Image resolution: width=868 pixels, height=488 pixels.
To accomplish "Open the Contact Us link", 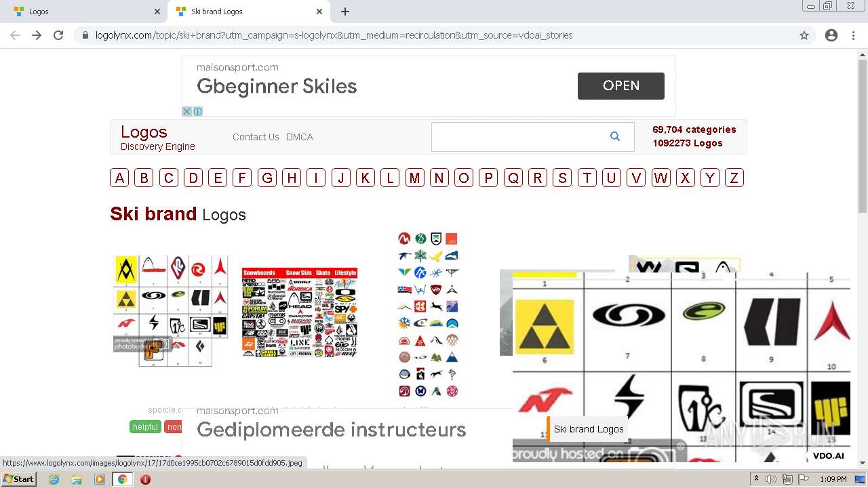I will pos(256,137).
